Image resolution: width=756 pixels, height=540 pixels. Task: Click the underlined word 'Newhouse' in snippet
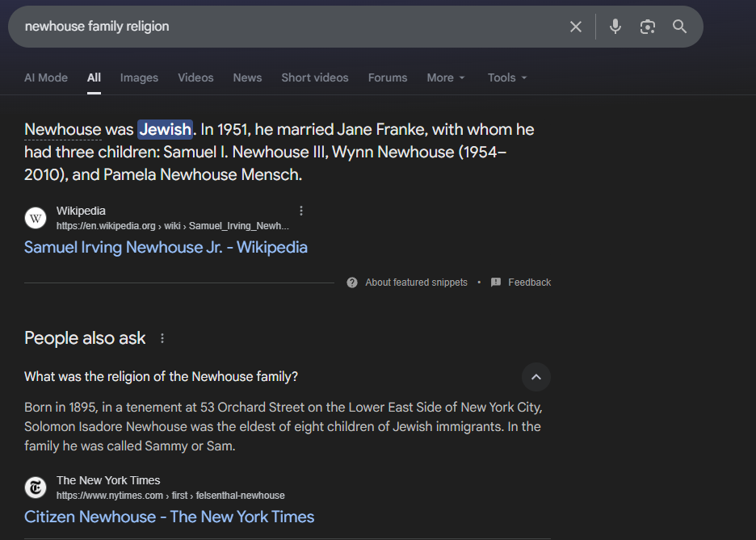pyautogui.click(x=63, y=130)
